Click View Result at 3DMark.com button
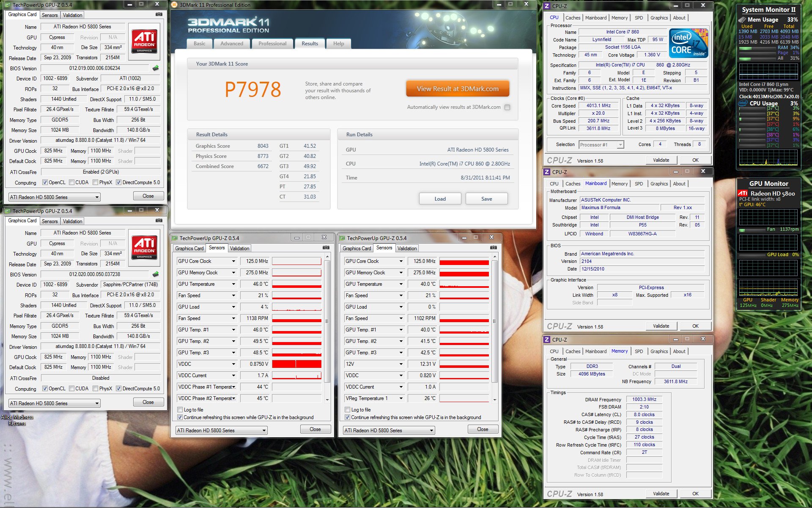The image size is (812, 508). 458,89
